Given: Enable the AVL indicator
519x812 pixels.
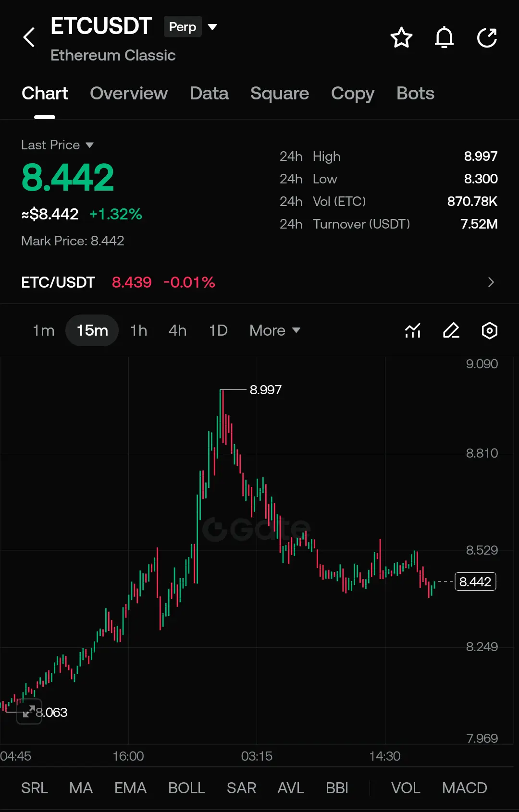Looking at the screenshot, I should (291, 788).
